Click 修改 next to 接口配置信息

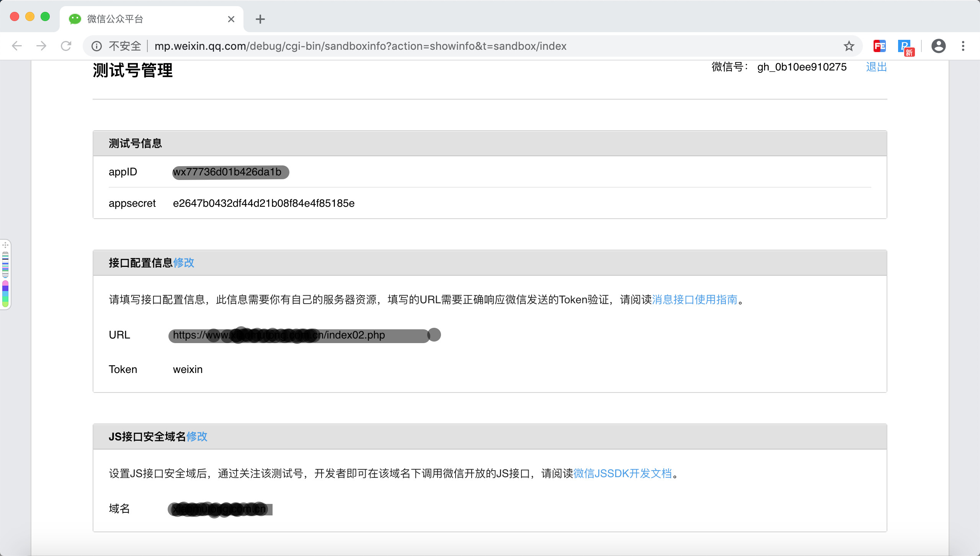[x=184, y=263]
